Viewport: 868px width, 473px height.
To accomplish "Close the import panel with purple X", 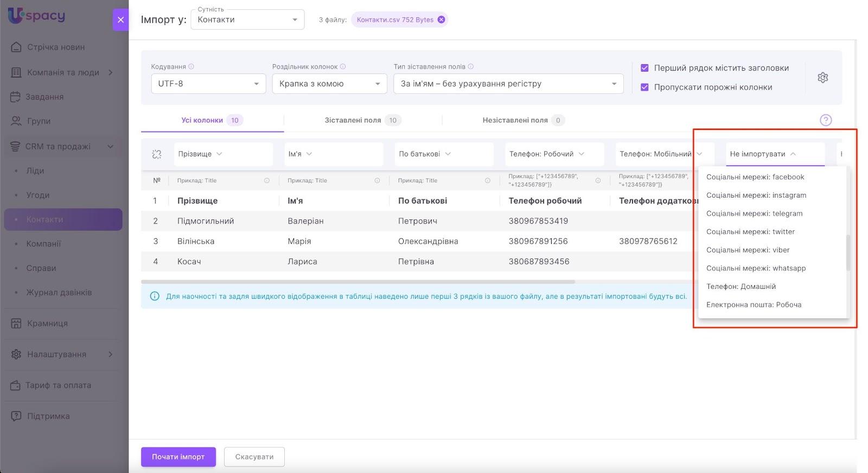I will pyautogui.click(x=120, y=20).
